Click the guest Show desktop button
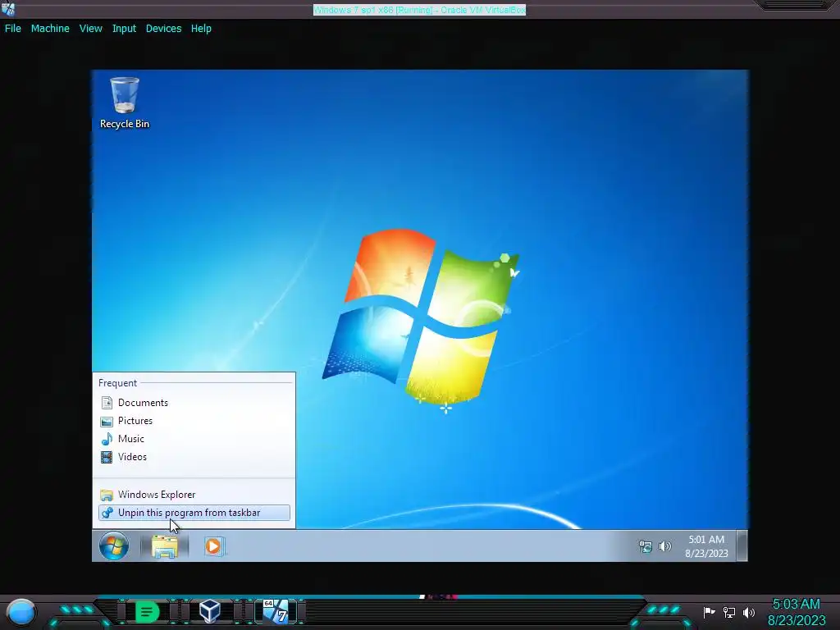The image size is (840, 630). pyautogui.click(x=742, y=546)
